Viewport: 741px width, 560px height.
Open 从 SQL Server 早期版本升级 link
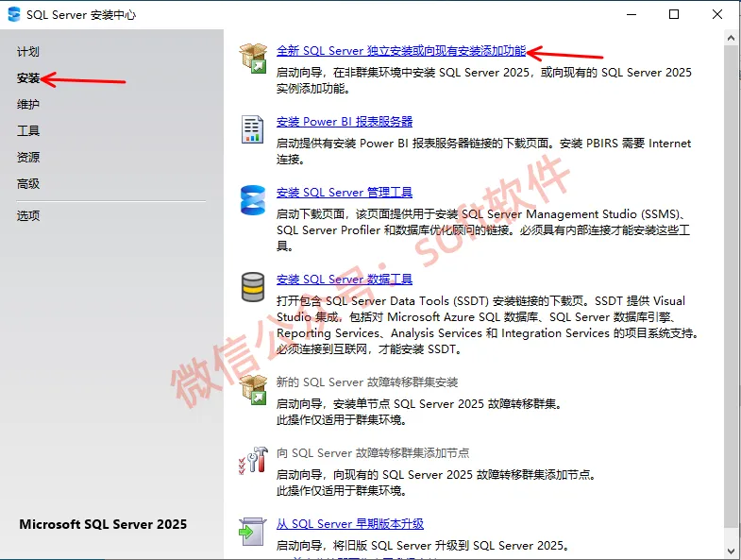pos(349,524)
